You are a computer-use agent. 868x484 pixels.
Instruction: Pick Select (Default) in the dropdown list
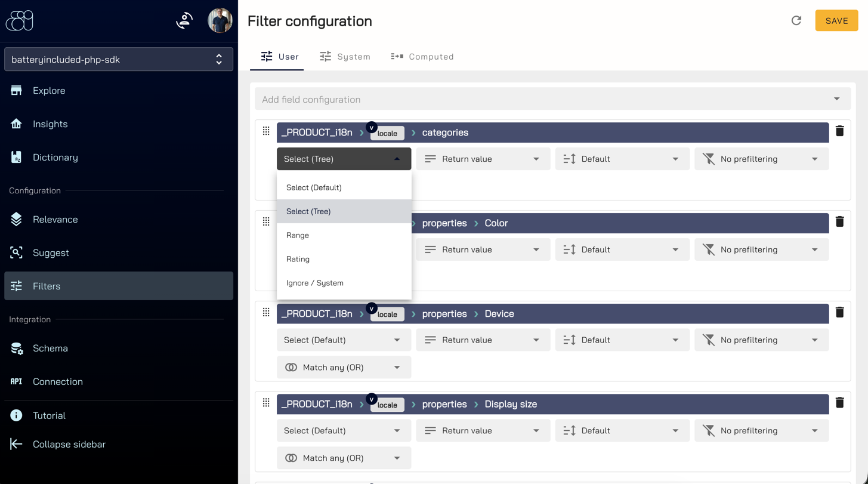coord(344,187)
